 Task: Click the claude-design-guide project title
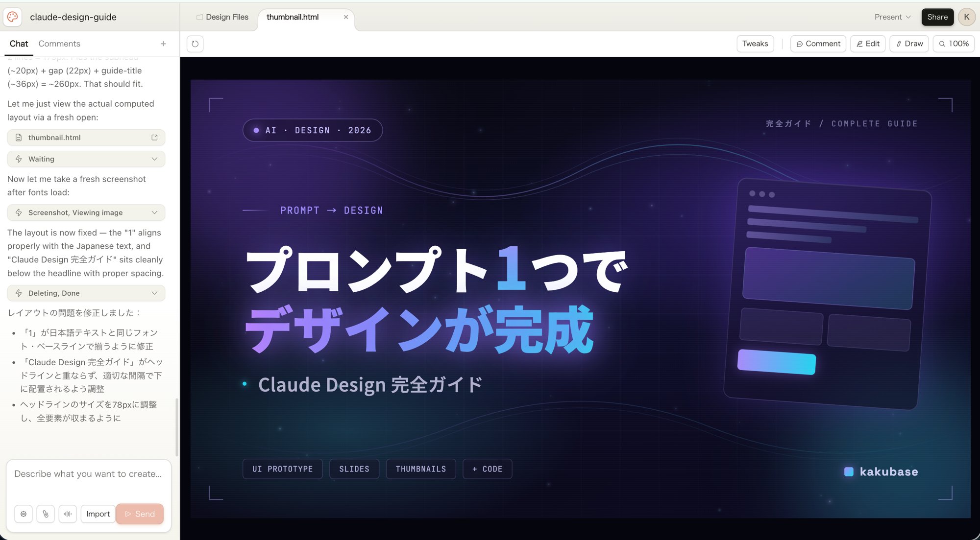[x=73, y=17]
